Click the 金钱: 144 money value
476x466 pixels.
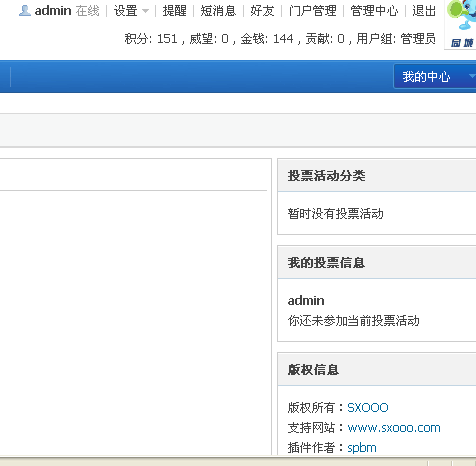(x=267, y=39)
